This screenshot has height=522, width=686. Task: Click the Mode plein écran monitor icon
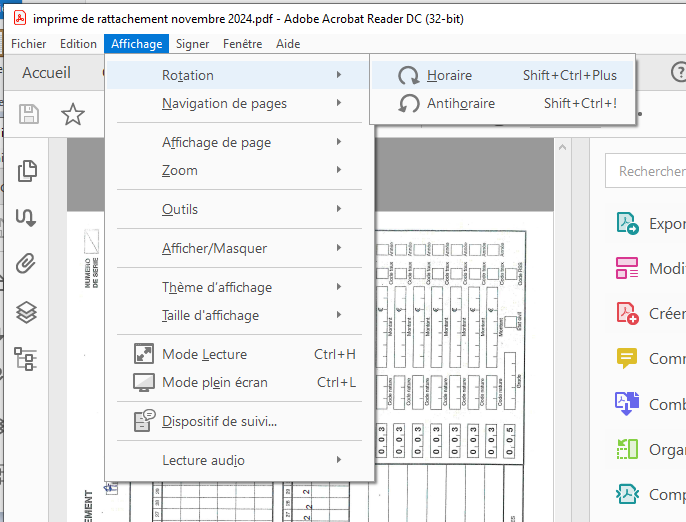[x=144, y=382]
